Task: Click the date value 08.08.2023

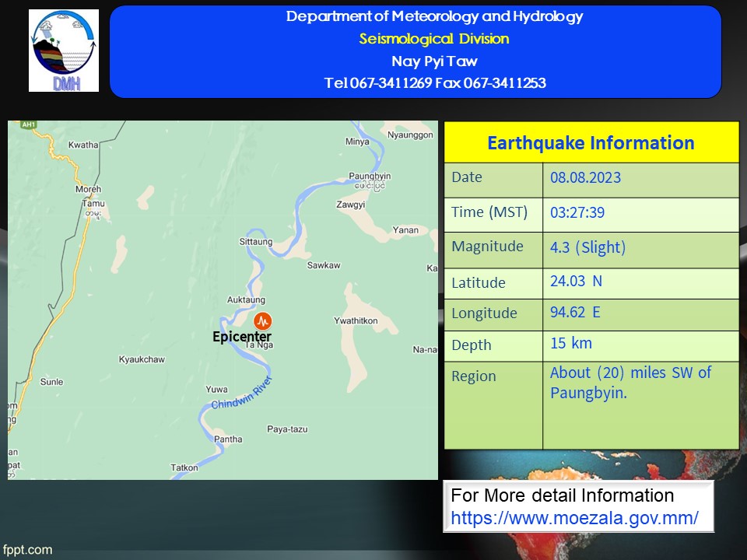Action: pos(585,177)
